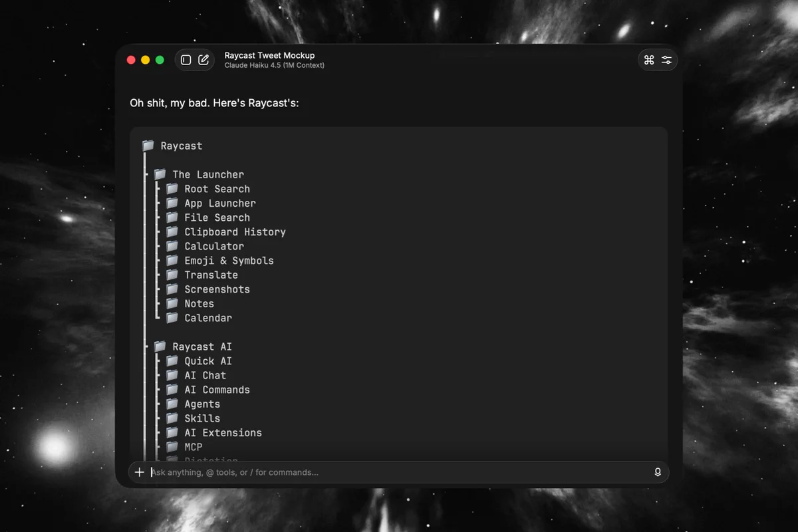Viewport: 798px width, 532px height.
Task: Select the 'Agents' text
Action: pyautogui.click(x=202, y=404)
